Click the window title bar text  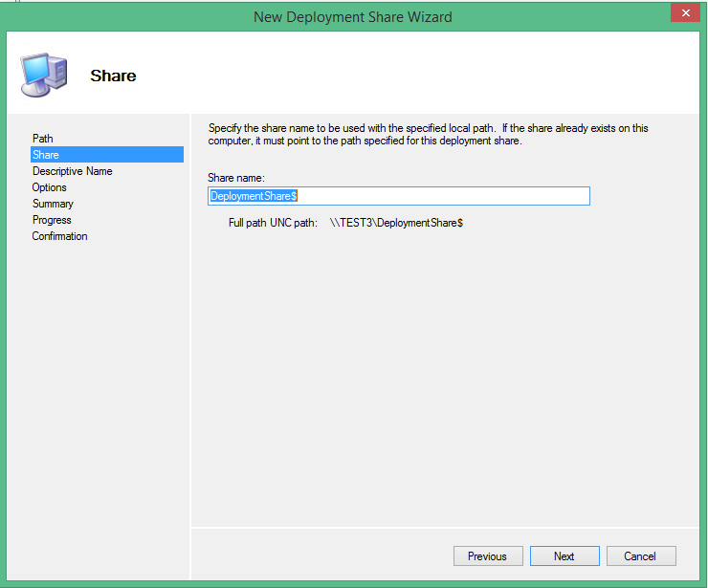click(x=352, y=16)
